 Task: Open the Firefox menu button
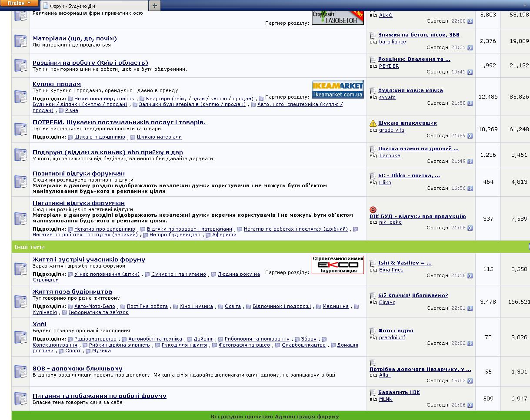(19, 3)
